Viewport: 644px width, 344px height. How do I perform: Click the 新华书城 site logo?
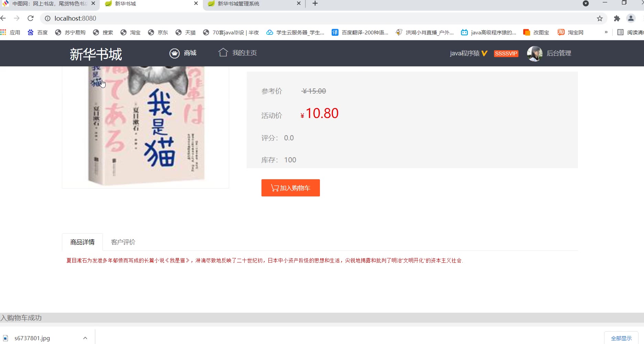[x=96, y=54]
